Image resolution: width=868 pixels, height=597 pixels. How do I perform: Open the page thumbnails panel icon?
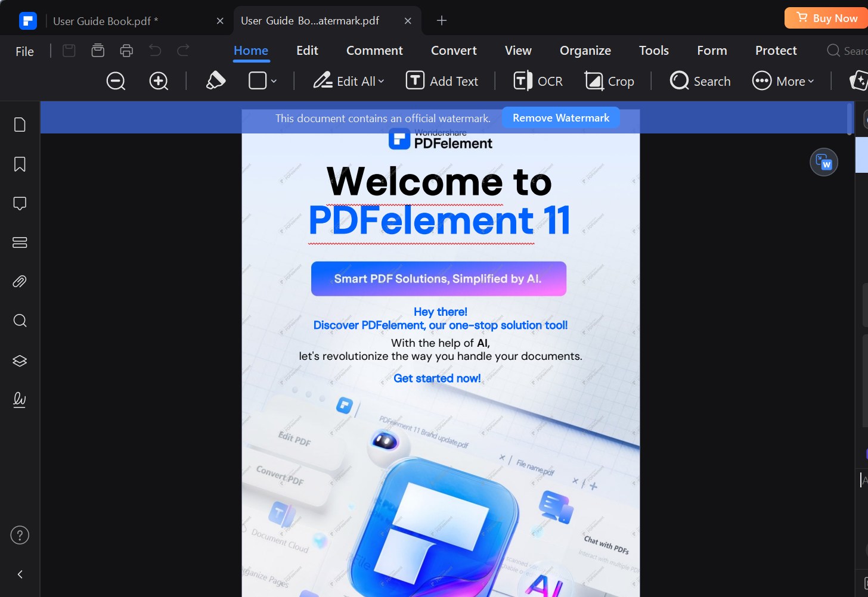coord(20,125)
